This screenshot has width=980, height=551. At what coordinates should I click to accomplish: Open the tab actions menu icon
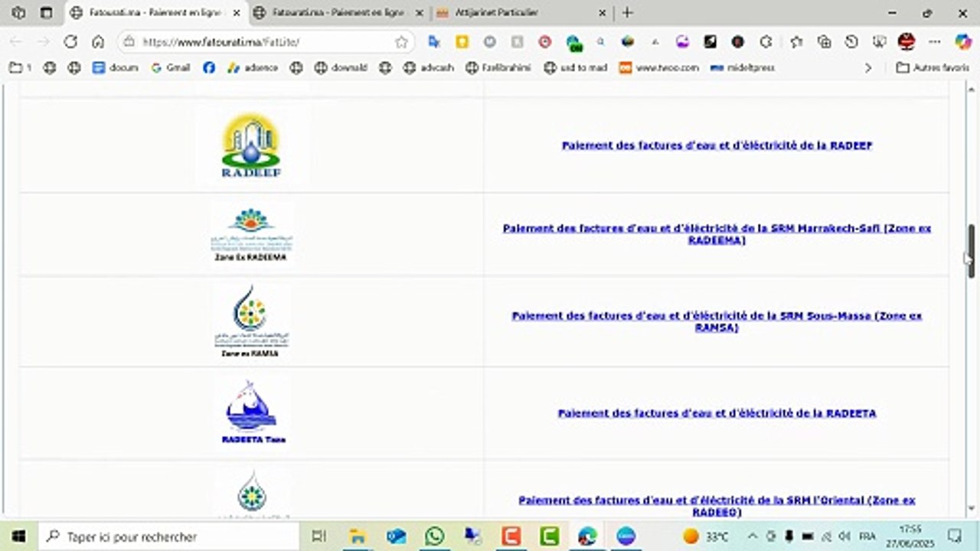[x=46, y=13]
